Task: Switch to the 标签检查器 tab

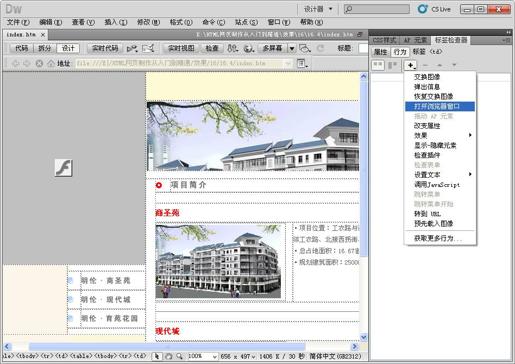Action: pos(451,40)
